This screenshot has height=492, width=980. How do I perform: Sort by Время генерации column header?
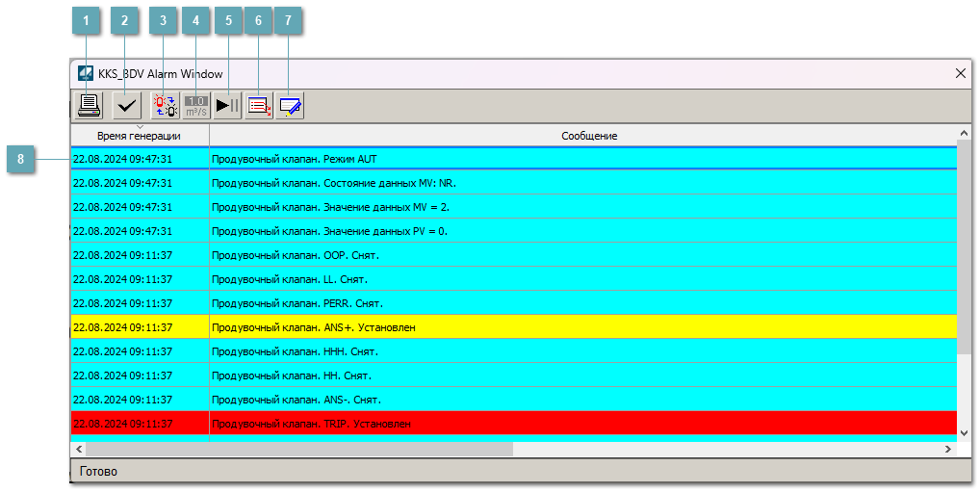click(139, 136)
